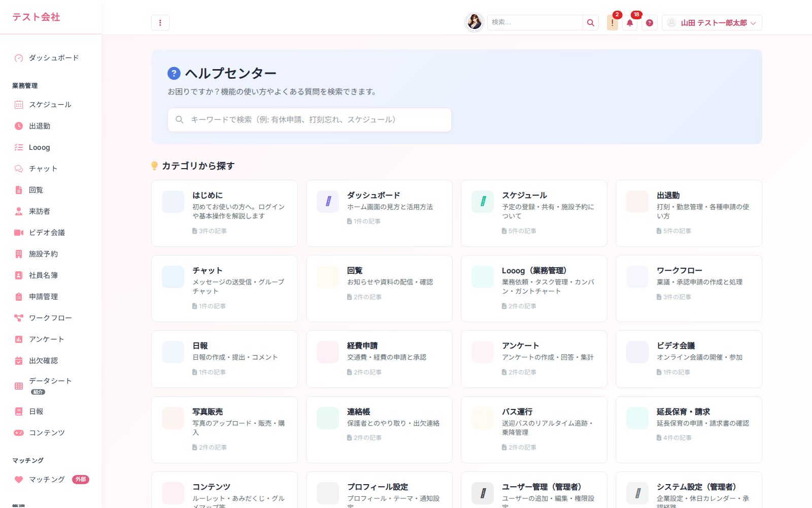Open the バス運行 help category card
The height and width of the screenshot is (508, 812).
[x=534, y=430]
